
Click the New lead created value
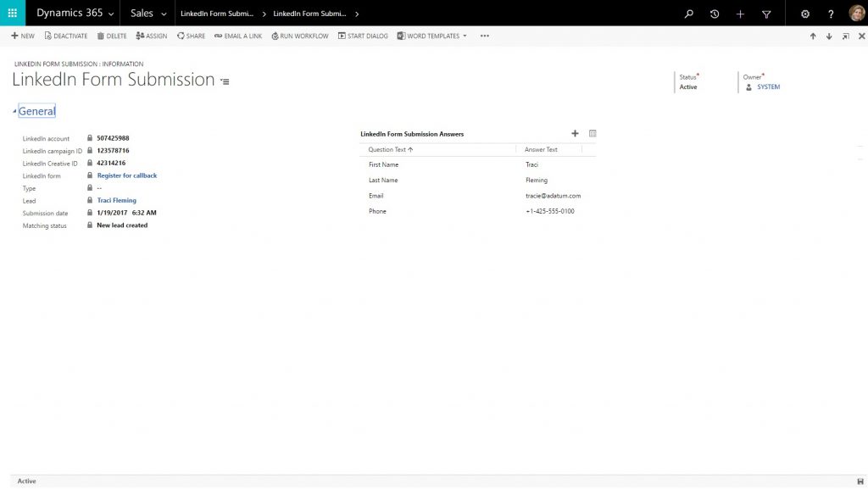[x=122, y=225]
